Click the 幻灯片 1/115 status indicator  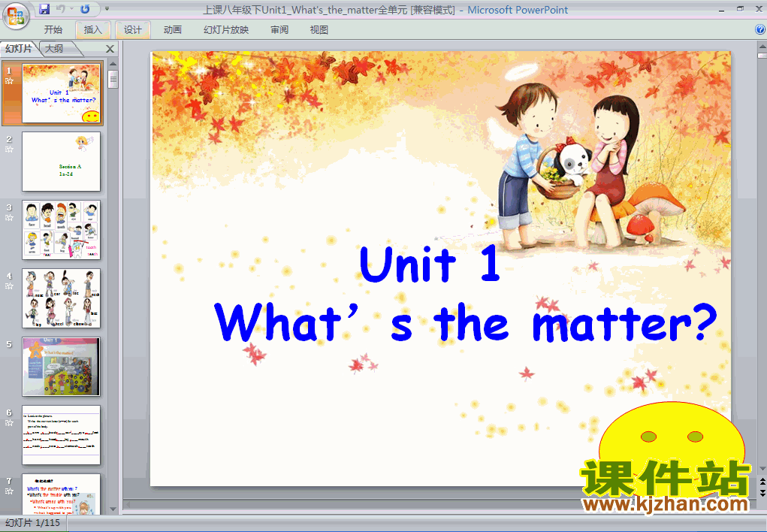tap(33, 523)
